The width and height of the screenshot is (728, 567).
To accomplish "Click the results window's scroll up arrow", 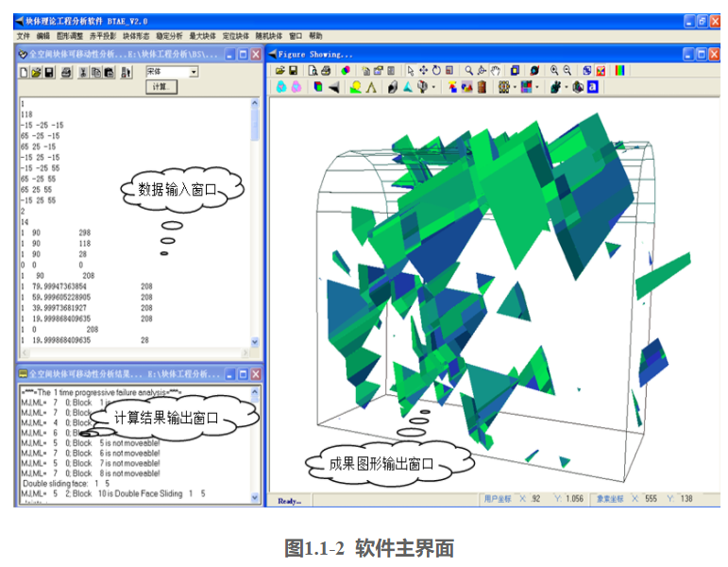I will [x=254, y=390].
